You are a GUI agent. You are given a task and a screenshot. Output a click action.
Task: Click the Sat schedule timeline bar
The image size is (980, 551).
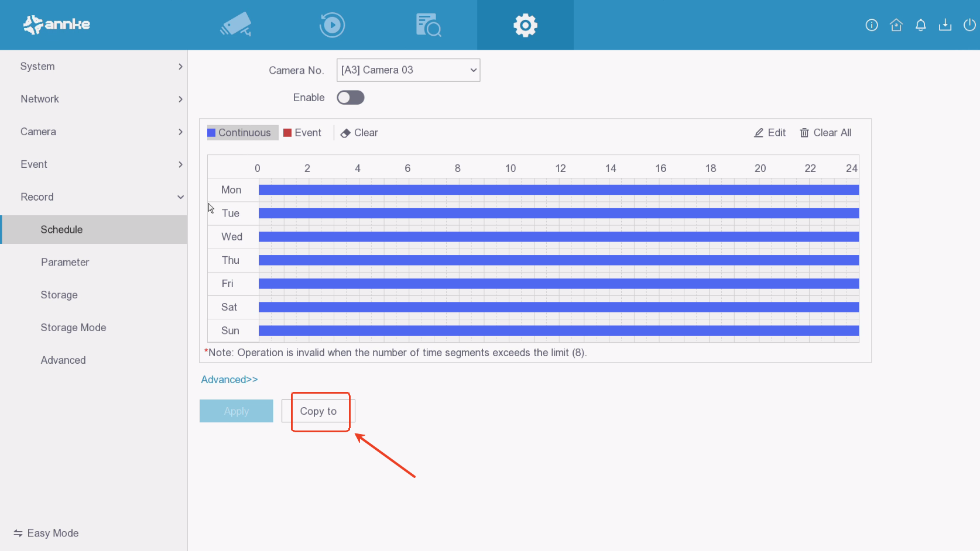pos(559,307)
